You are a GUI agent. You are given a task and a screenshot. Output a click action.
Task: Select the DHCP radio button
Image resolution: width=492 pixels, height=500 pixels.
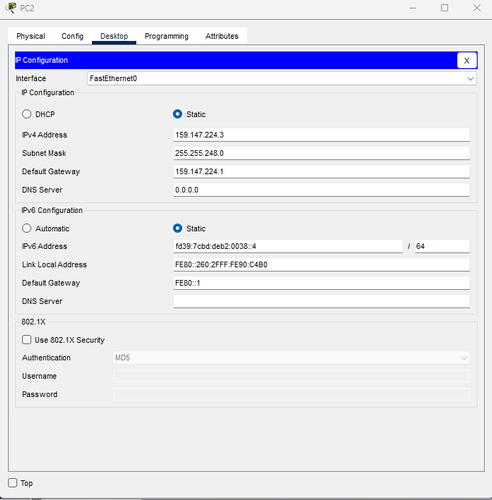27,114
